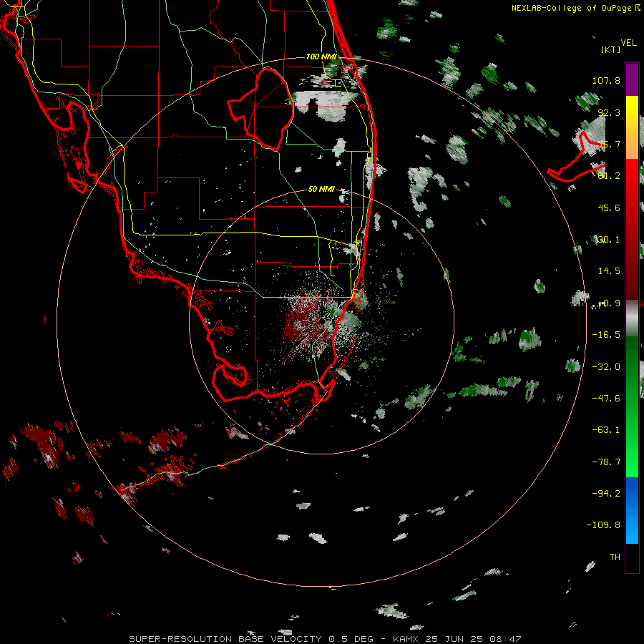Viewport: 644px width, 644px height.
Task: Click the -63.1 velocity scale label
Action: coord(606,430)
